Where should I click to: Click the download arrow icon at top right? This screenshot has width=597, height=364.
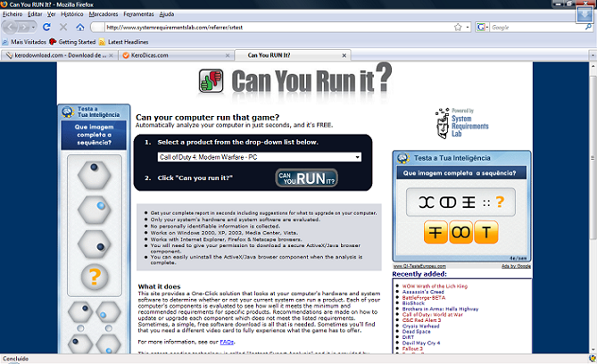point(584,15)
